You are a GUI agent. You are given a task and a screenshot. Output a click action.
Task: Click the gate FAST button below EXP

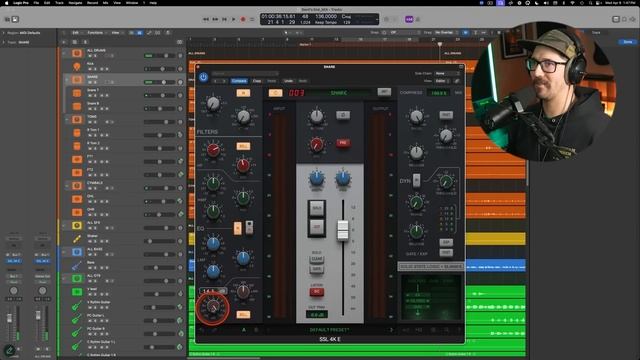point(446,253)
